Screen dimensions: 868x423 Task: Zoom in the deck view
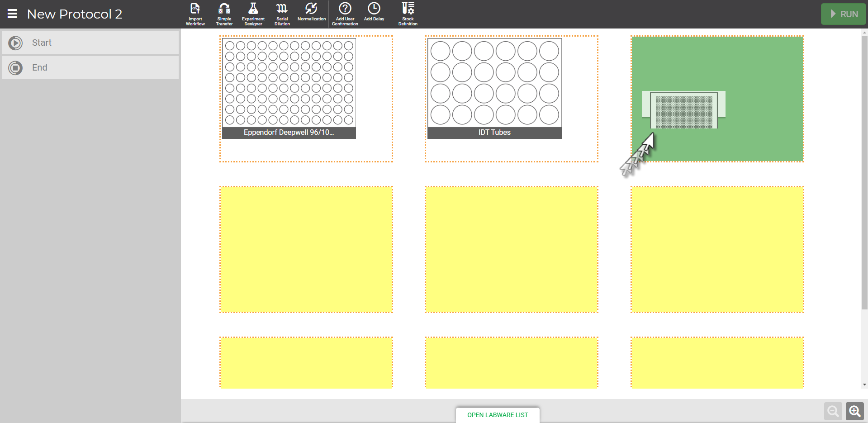click(855, 411)
